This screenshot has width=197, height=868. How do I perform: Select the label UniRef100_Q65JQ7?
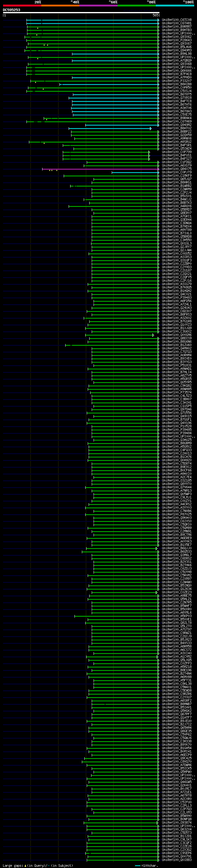[x=177, y=179]
